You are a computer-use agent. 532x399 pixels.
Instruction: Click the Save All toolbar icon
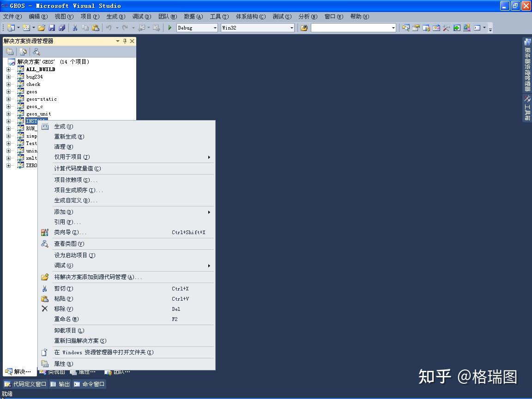click(62, 28)
